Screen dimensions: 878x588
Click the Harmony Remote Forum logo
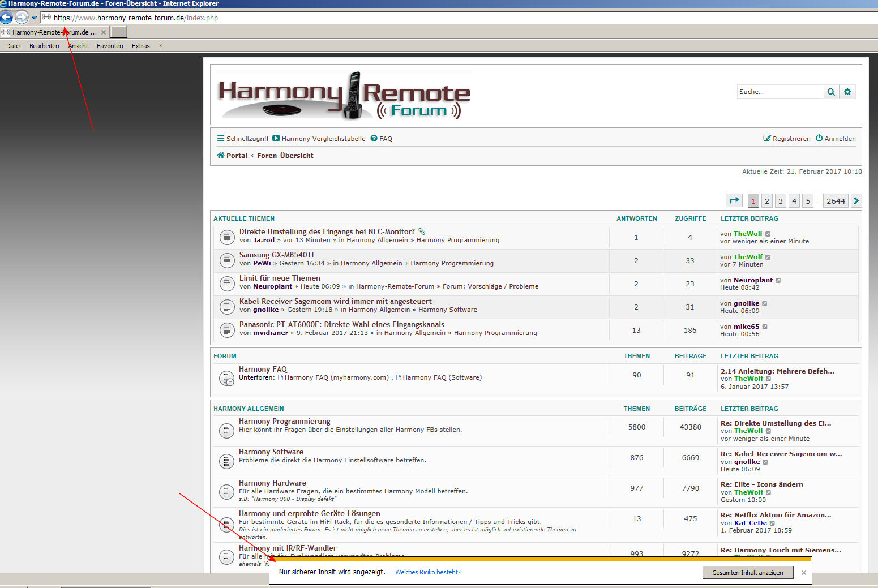coord(344,95)
